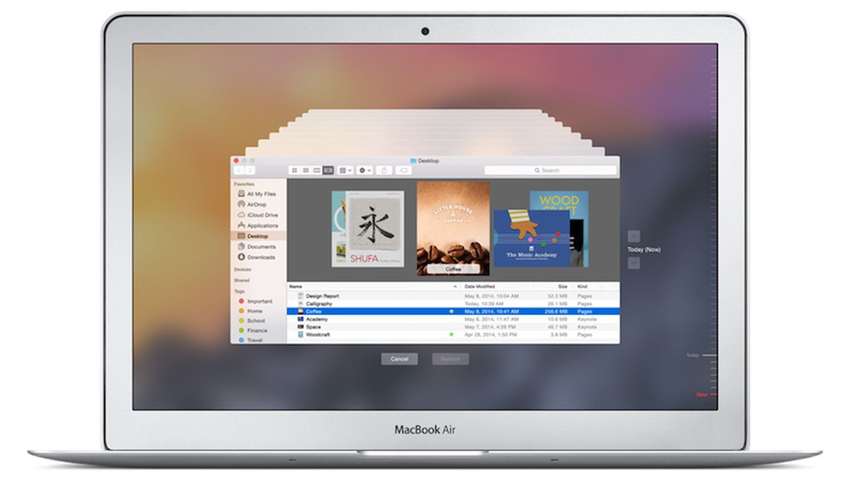Click the Cancel button

coord(400,358)
